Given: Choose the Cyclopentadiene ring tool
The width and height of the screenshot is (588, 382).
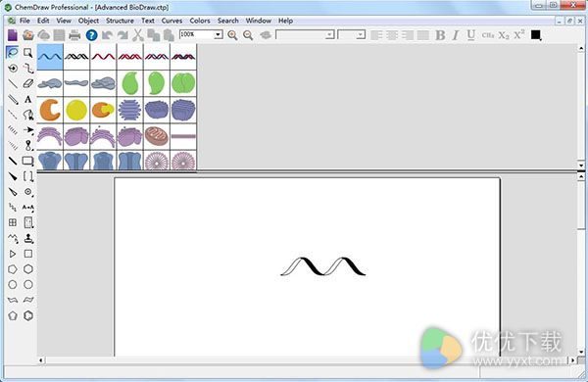Looking at the screenshot, I should click(13, 315).
